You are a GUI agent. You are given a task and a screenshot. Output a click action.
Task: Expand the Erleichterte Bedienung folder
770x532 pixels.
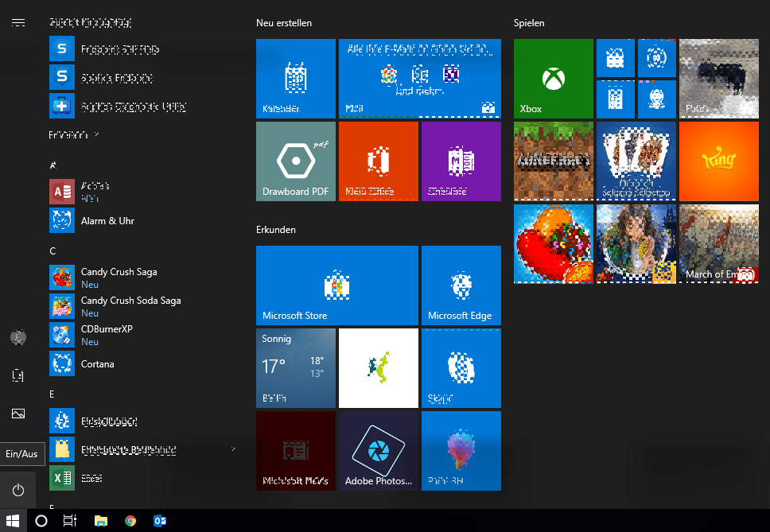pos(142,449)
